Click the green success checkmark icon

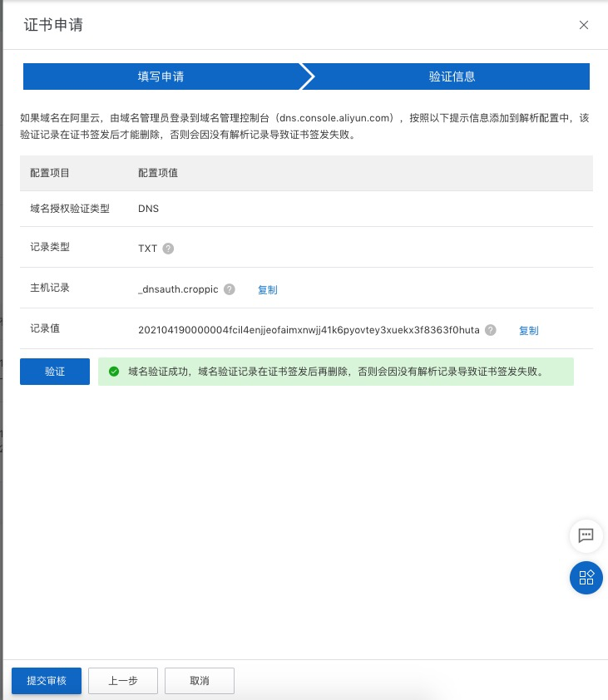pos(114,372)
